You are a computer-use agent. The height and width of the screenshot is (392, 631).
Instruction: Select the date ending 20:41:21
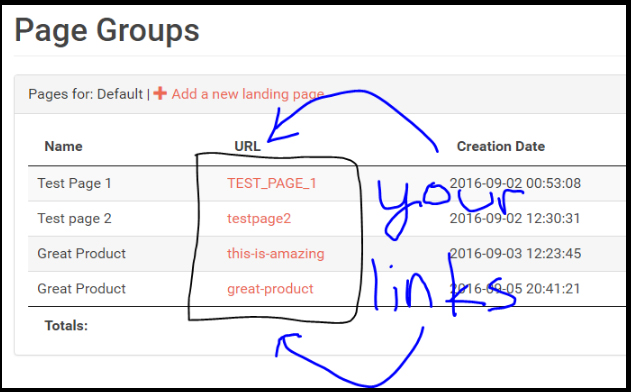pyautogui.click(x=515, y=289)
